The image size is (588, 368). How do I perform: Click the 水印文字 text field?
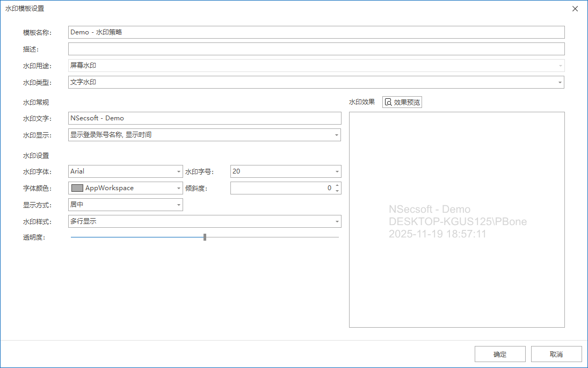(x=205, y=118)
